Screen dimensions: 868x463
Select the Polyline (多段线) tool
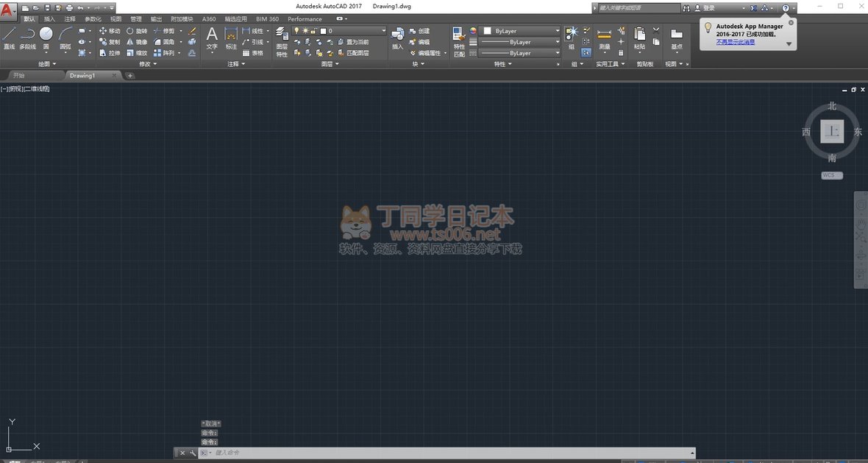coord(27,37)
